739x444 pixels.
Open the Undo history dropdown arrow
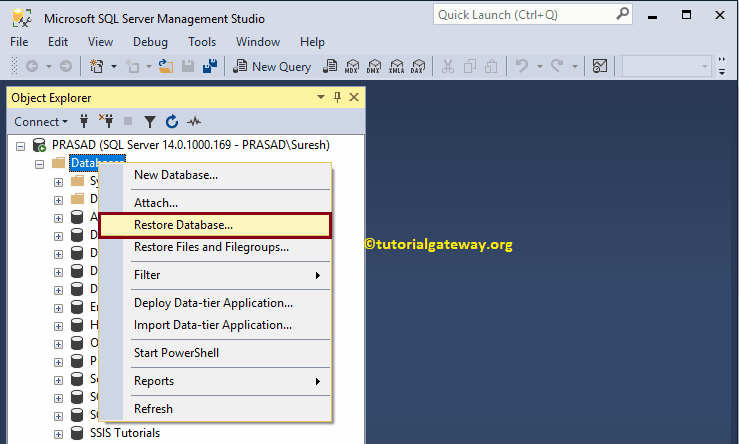coord(540,66)
